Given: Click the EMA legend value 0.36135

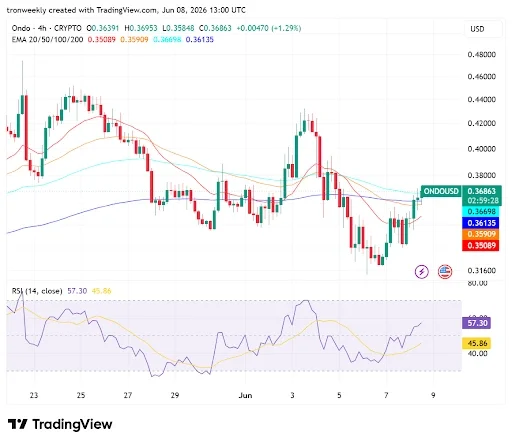Looking at the screenshot, I should coord(199,40).
